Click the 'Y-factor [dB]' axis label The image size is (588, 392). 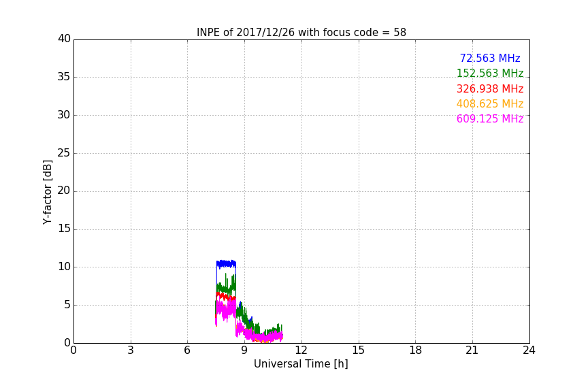pos(47,192)
